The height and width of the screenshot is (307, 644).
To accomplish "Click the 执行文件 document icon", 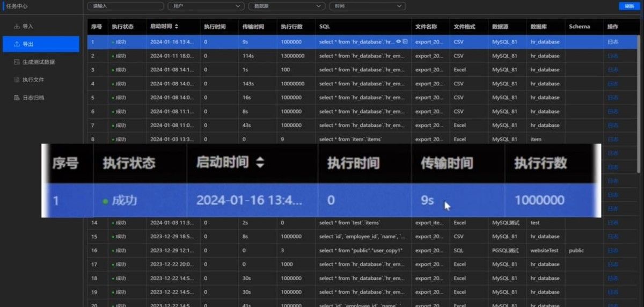I will (x=17, y=79).
